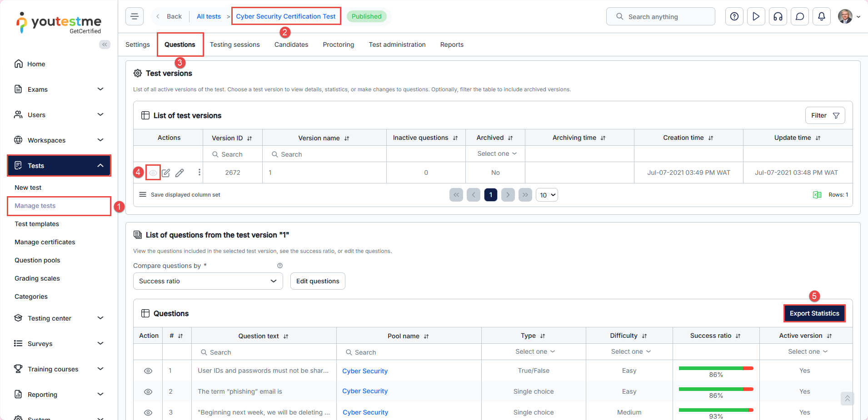This screenshot has width=868, height=420.
Task: Open the Compare questions by dropdown
Action: tap(208, 281)
